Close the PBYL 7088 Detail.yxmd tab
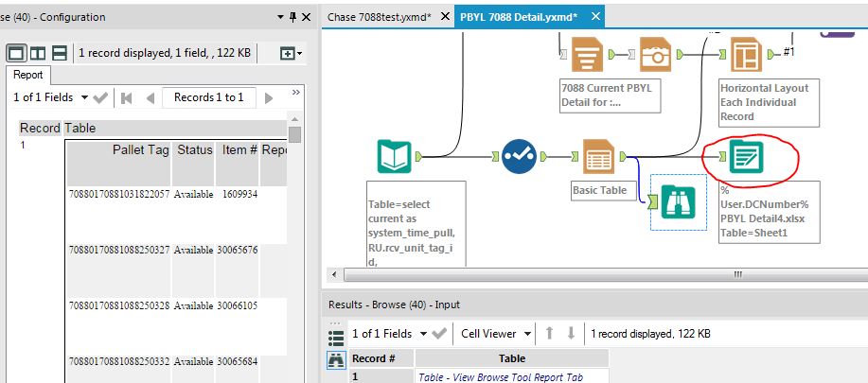Image resolution: width=868 pixels, height=383 pixels. point(595,17)
